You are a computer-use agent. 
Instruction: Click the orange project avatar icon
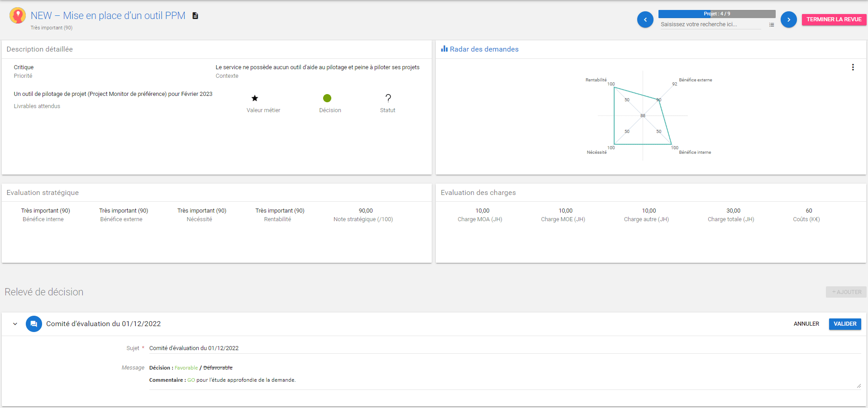[18, 15]
